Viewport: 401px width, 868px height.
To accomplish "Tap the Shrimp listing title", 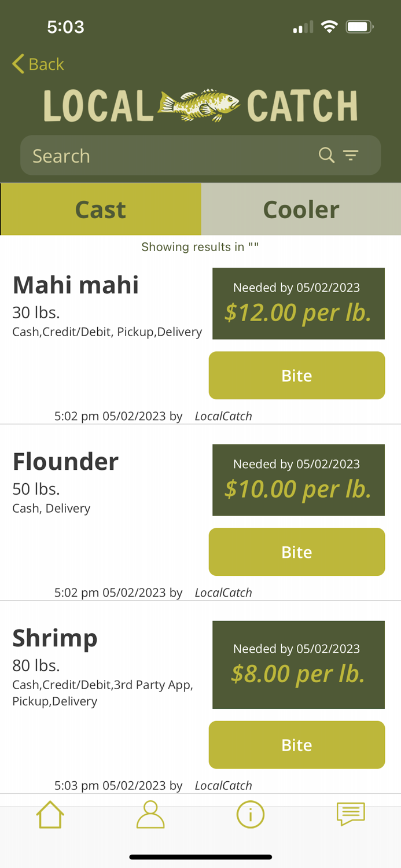I will click(55, 638).
